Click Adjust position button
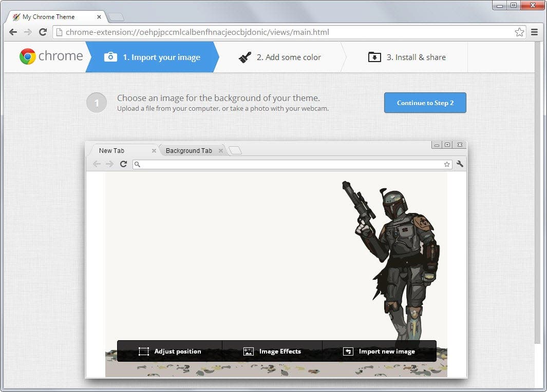The image size is (547, 392). click(x=170, y=351)
